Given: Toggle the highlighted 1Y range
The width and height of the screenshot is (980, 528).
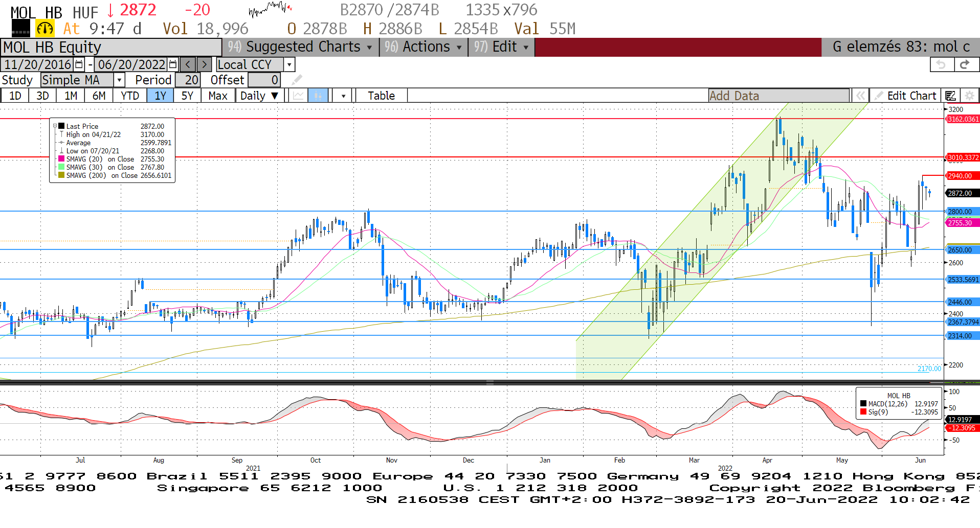Looking at the screenshot, I should coord(160,96).
